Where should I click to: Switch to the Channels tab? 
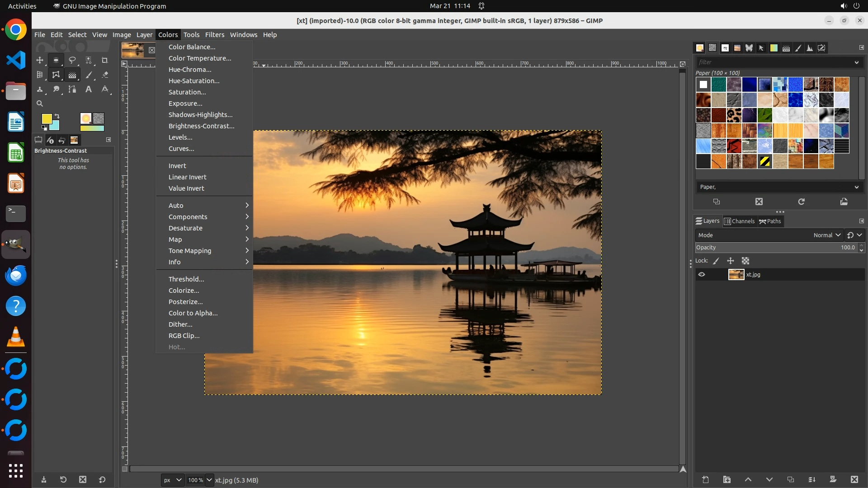[x=739, y=221]
